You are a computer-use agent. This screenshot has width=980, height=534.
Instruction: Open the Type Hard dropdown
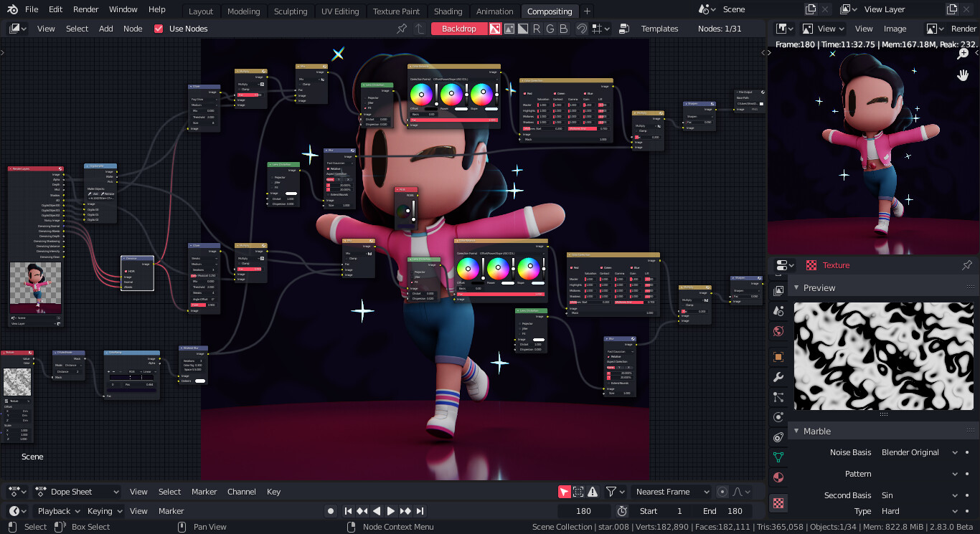(x=918, y=511)
